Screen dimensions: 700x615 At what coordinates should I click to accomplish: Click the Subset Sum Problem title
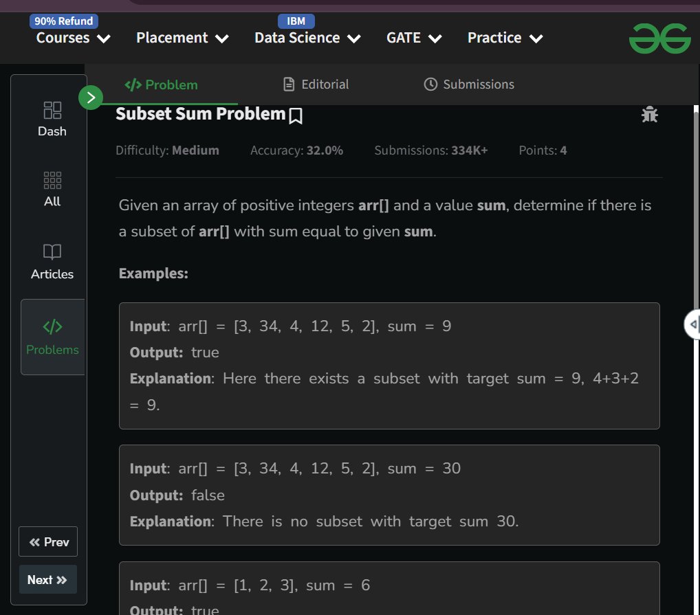(x=201, y=114)
